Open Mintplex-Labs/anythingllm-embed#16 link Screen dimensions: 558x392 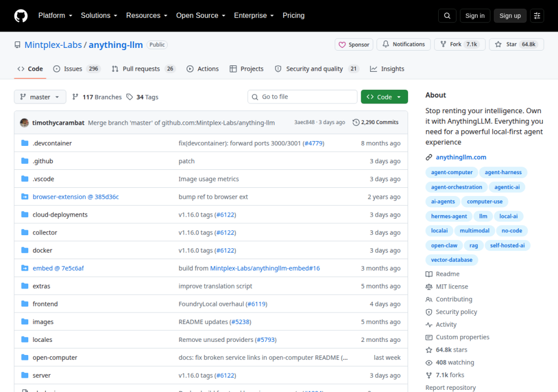click(x=265, y=268)
